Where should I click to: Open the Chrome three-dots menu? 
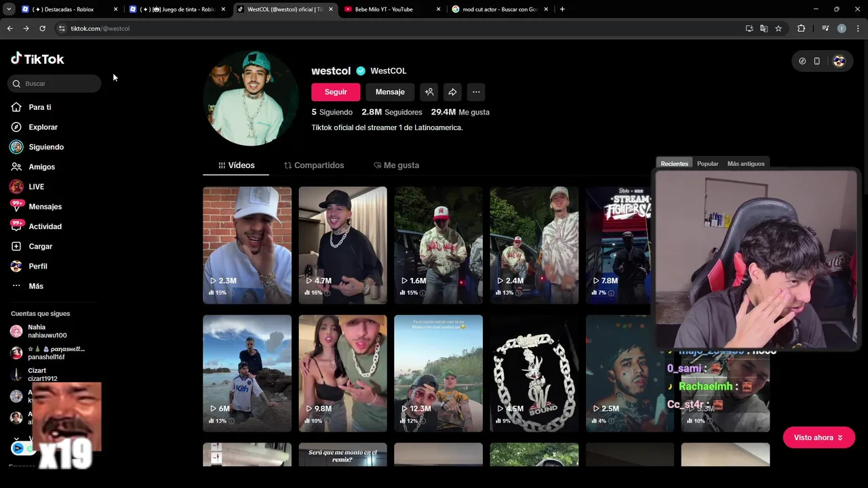[858, 28]
